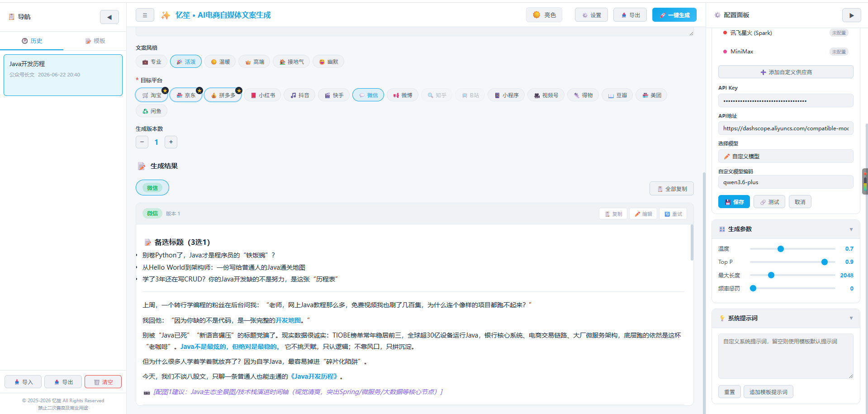Select the 高端 copy style
Image resolution: width=868 pixels, height=414 pixels.
pyautogui.click(x=254, y=62)
